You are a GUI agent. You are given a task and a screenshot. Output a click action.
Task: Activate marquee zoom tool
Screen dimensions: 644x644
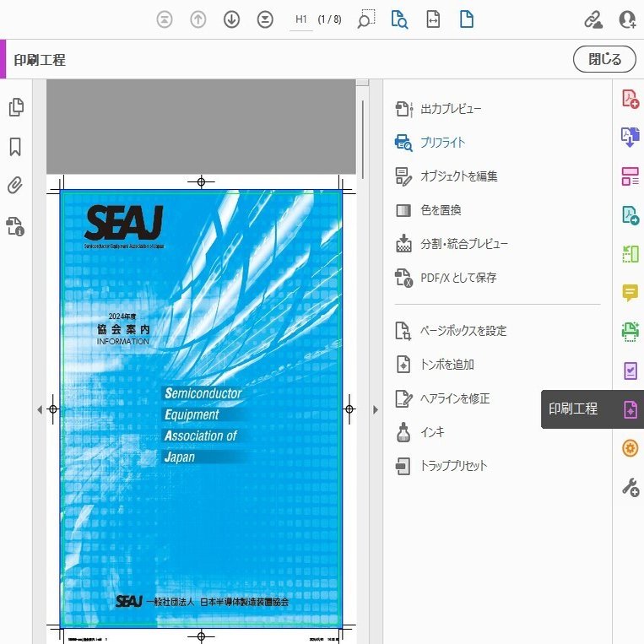coord(366,19)
